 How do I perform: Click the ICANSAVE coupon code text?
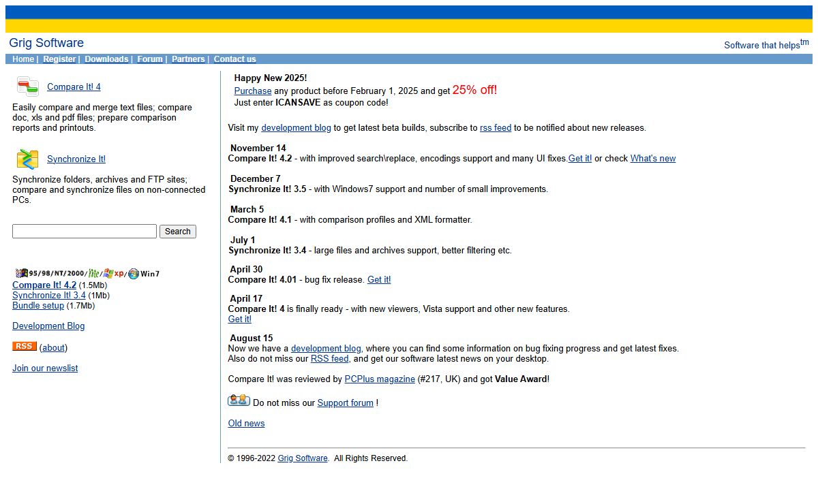(298, 103)
